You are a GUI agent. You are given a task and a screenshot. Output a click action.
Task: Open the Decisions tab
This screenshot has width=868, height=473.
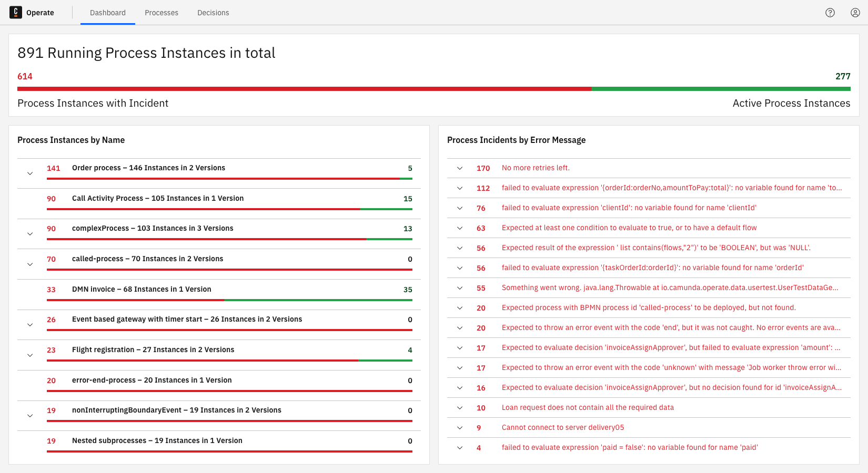[213, 13]
